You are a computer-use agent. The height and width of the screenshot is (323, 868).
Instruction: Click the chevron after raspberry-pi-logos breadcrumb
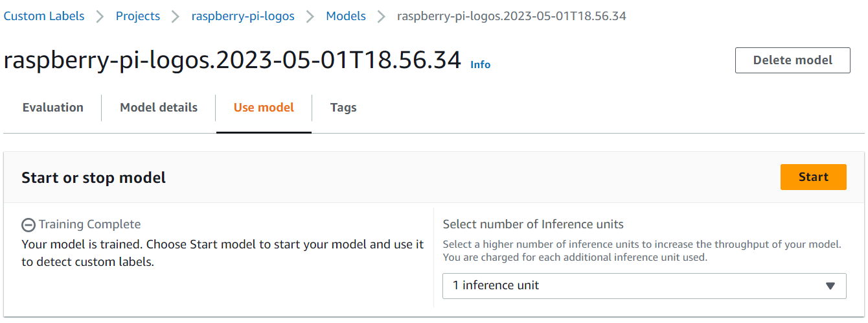pos(310,17)
